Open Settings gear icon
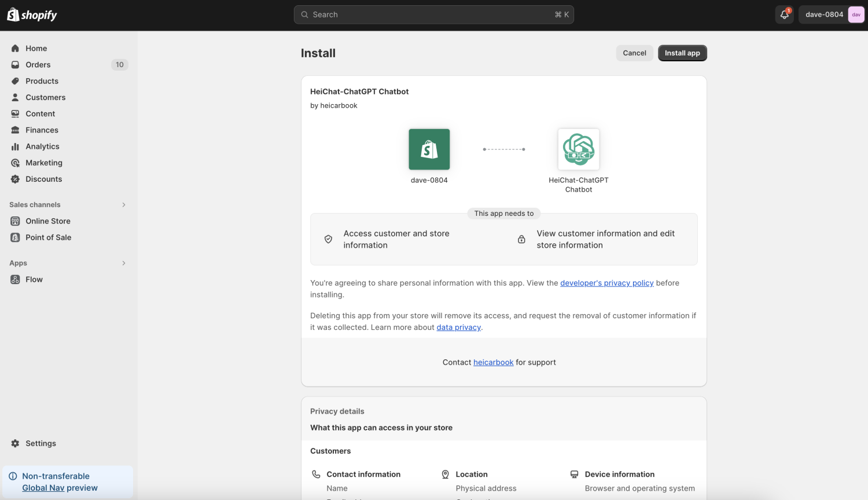Image resolution: width=868 pixels, height=500 pixels. (x=16, y=443)
